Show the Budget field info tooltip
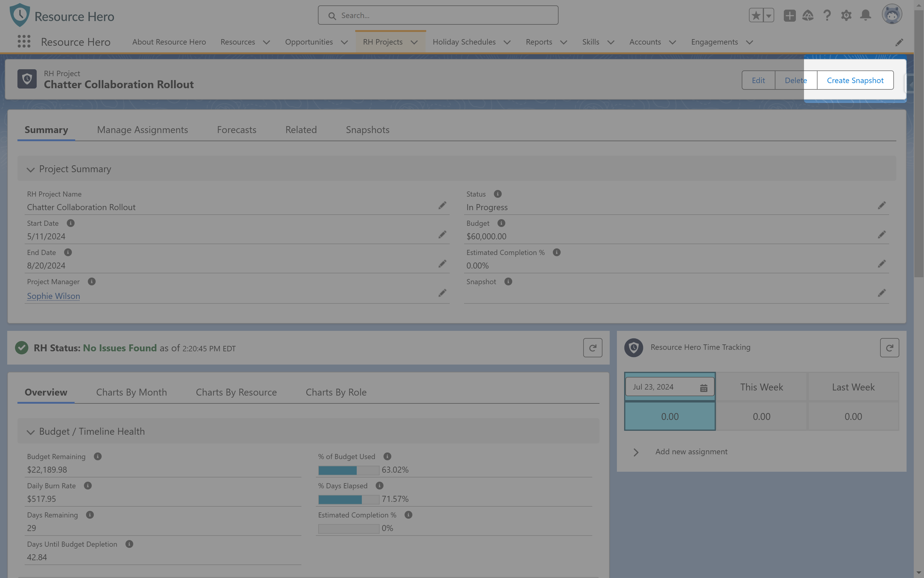924x578 pixels. pyautogui.click(x=501, y=223)
